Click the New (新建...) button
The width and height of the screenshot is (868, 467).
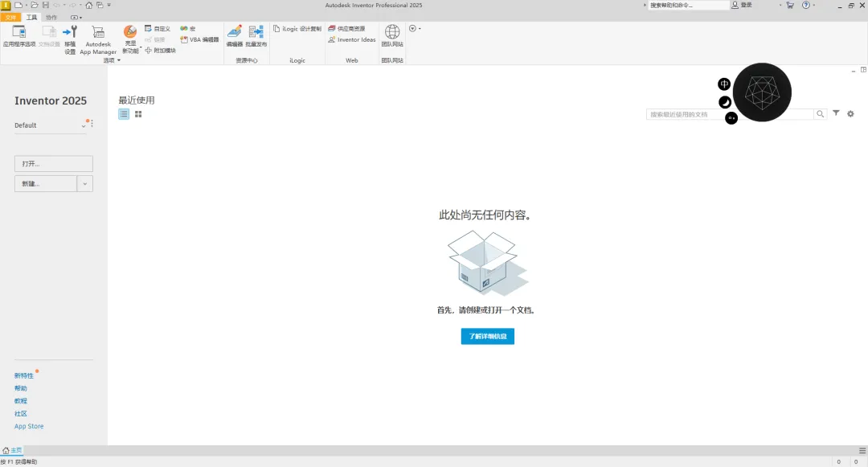point(45,184)
